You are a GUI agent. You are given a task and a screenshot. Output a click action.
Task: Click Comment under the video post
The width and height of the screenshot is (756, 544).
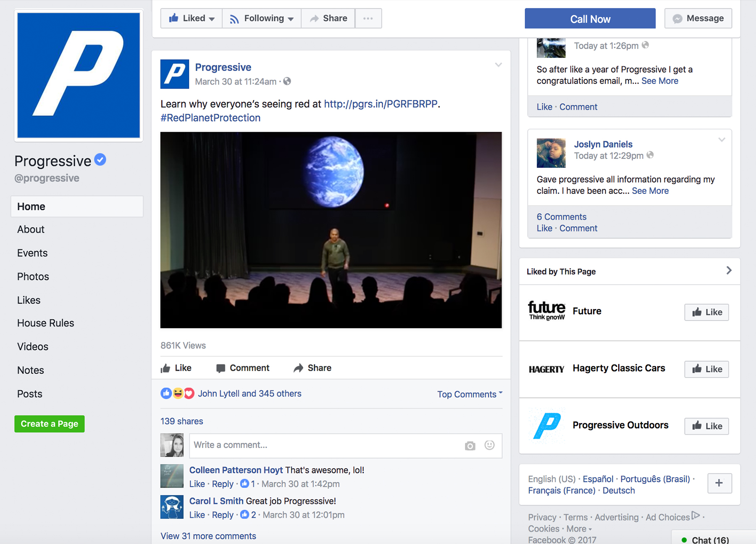[x=243, y=368]
